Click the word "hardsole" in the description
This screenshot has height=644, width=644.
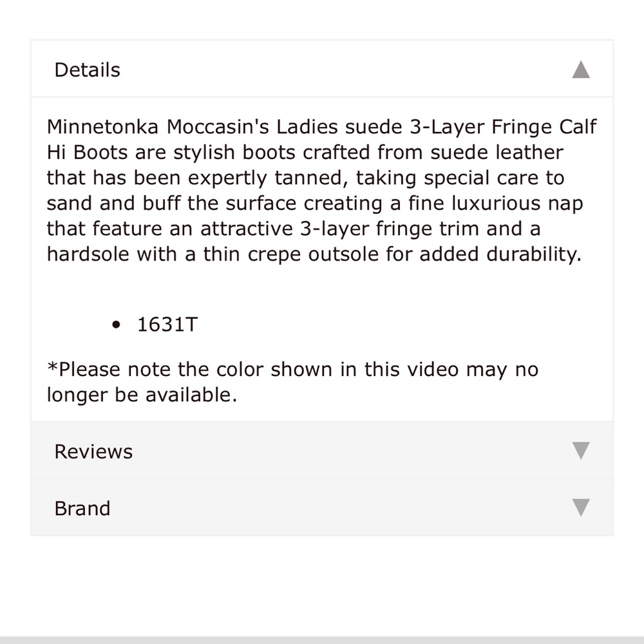[88, 254]
